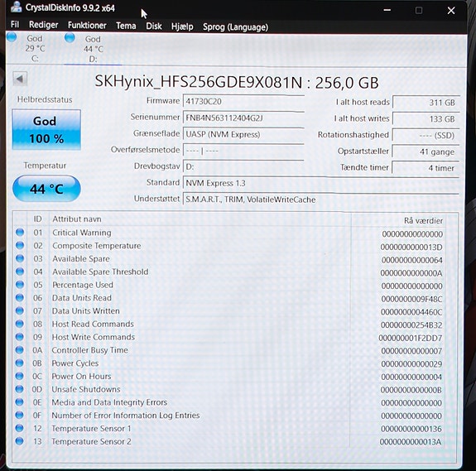Click the Firmware field 41730C20
This screenshot has height=471, width=476.
coord(243,101)
